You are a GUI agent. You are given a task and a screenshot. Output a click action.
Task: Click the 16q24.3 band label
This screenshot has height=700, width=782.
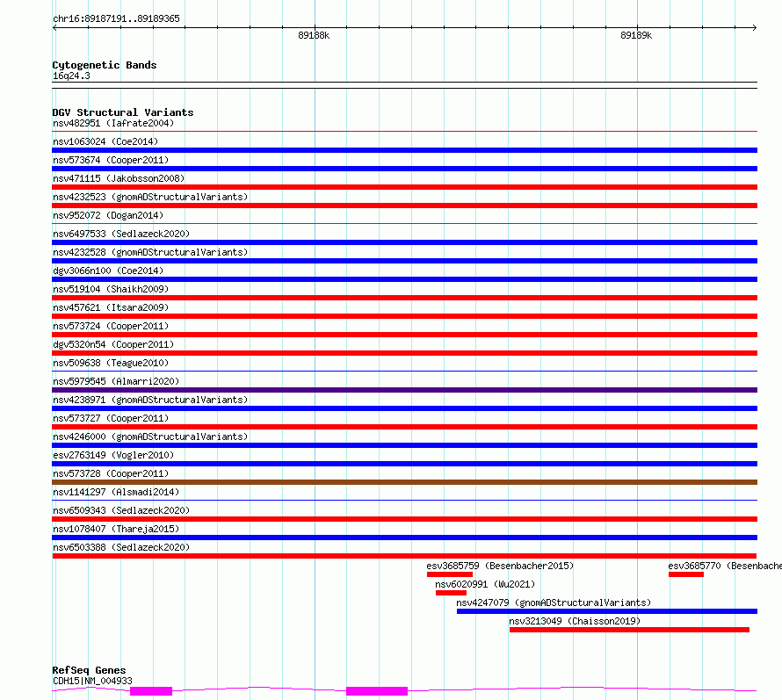coord(71,76)
